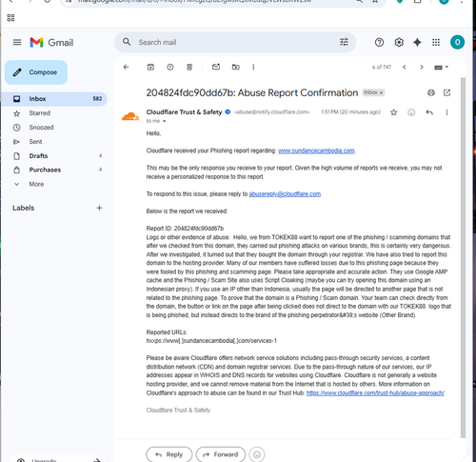Click the Cloudflare sender avatar
Viewport: 476px width, 462px height.
(130, 116)
